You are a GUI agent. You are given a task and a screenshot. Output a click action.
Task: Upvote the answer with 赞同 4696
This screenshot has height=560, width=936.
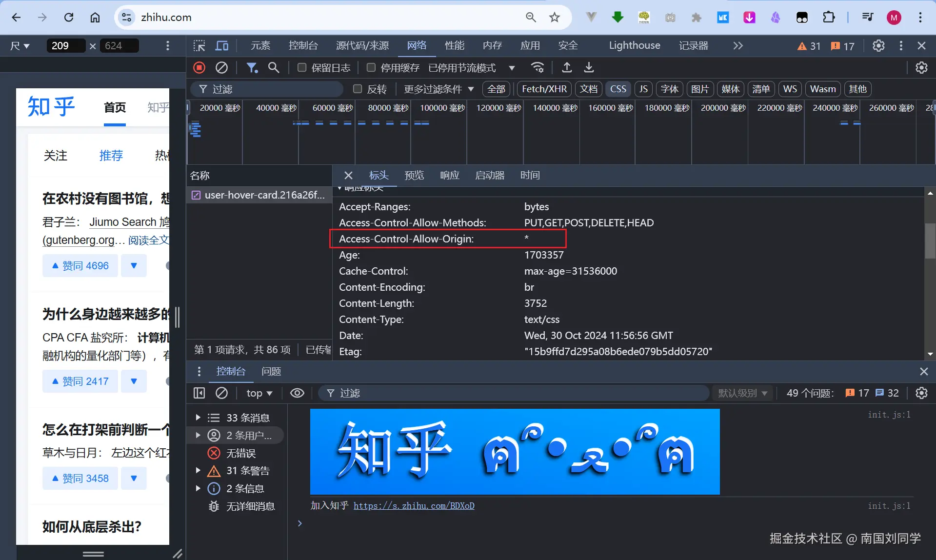[80, 266]
